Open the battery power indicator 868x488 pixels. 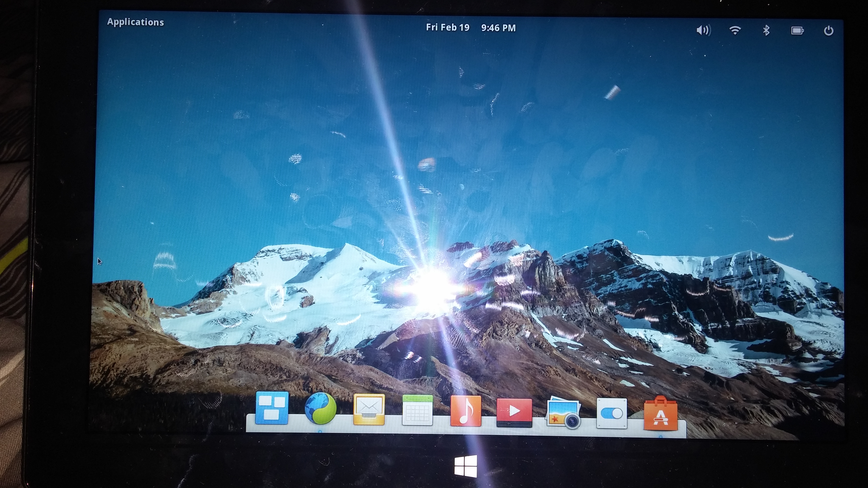[797, 31]
